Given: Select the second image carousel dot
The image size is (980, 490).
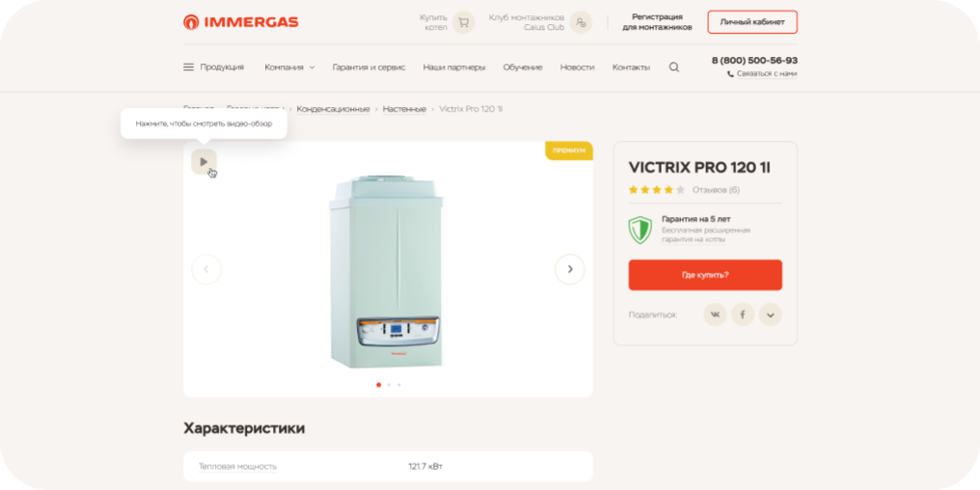Looking at the screenshot, I should coord(389,385).
